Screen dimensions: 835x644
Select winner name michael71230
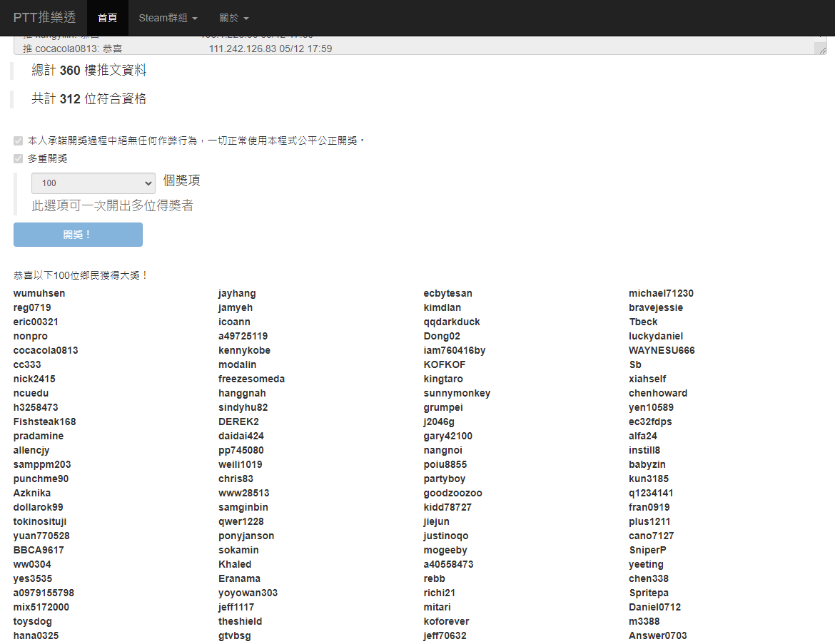coord(661,293)
